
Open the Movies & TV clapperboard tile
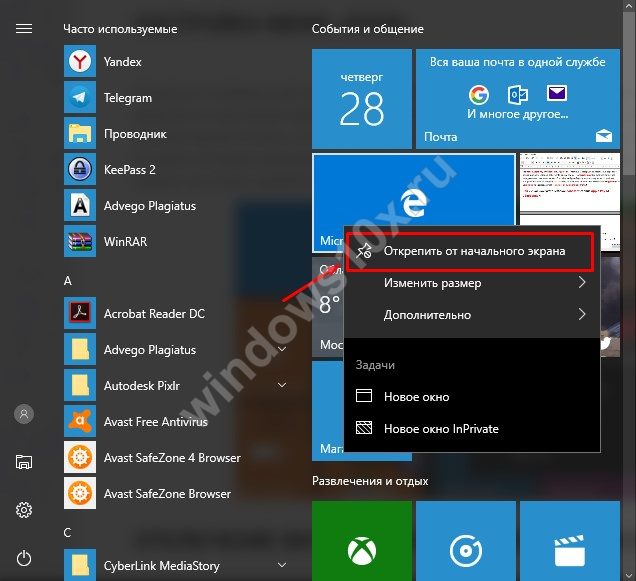click(x=570, y=541)
